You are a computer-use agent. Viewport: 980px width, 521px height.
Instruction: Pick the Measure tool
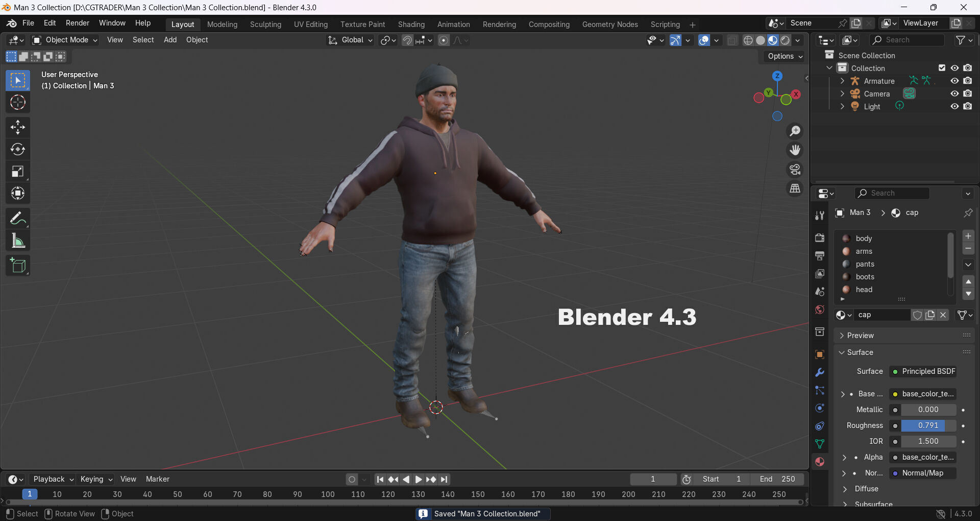(x=18, y=241)
